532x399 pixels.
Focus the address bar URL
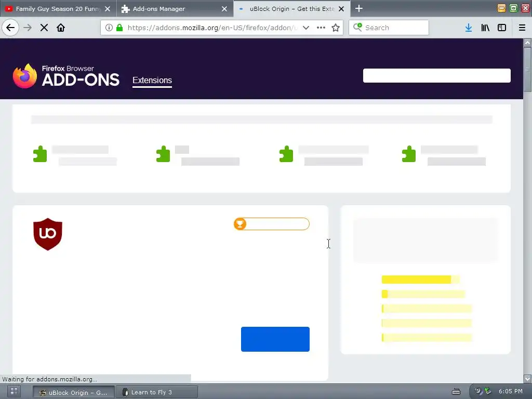coord(212,28)
